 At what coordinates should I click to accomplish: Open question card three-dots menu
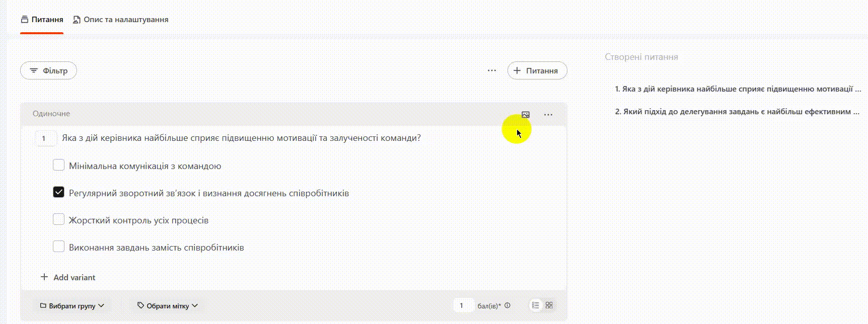[x=548, y=115]
